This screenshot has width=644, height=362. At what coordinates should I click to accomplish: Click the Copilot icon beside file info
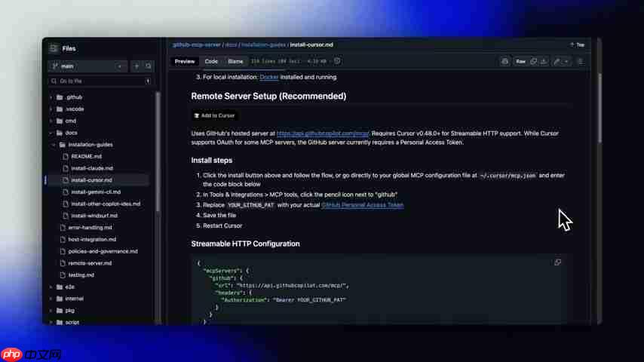tap(337, 61)
